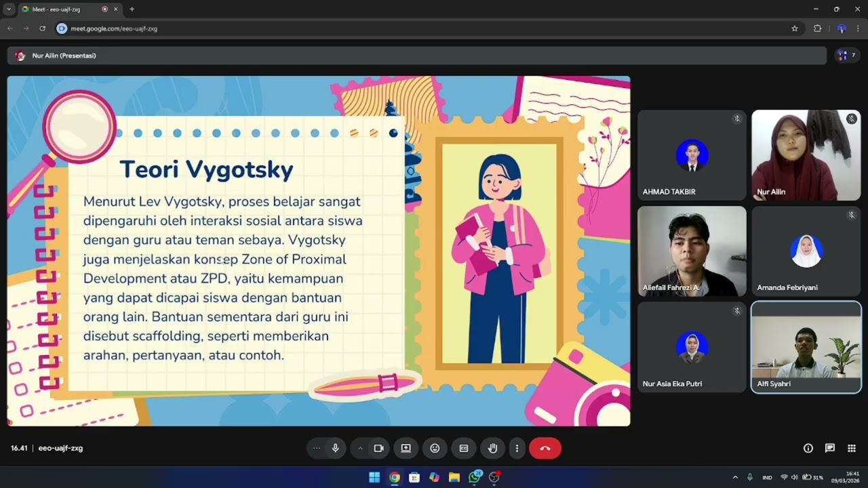Open network, volume and battery quick settings
Screen dimensions: 868x488
tap(801, 477)
